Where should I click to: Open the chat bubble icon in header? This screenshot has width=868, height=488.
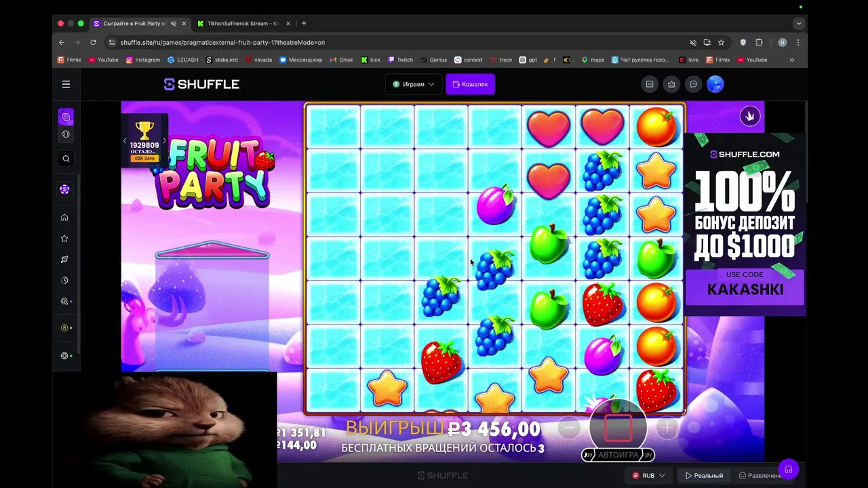point(693,84)
